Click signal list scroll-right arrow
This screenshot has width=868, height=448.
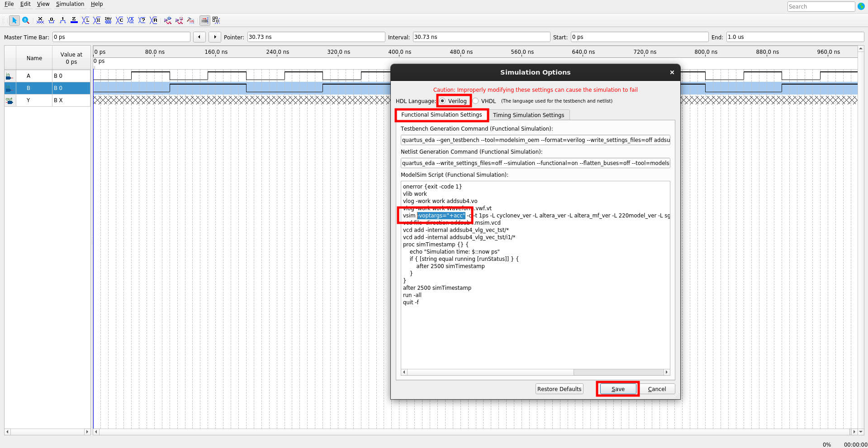(x=87, y=432)
